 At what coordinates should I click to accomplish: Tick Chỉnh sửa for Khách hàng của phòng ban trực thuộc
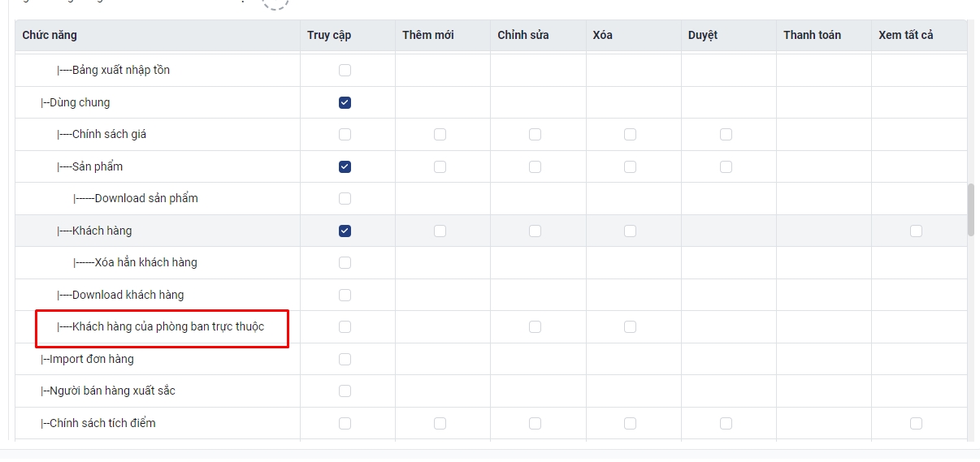tap(535, 326)
